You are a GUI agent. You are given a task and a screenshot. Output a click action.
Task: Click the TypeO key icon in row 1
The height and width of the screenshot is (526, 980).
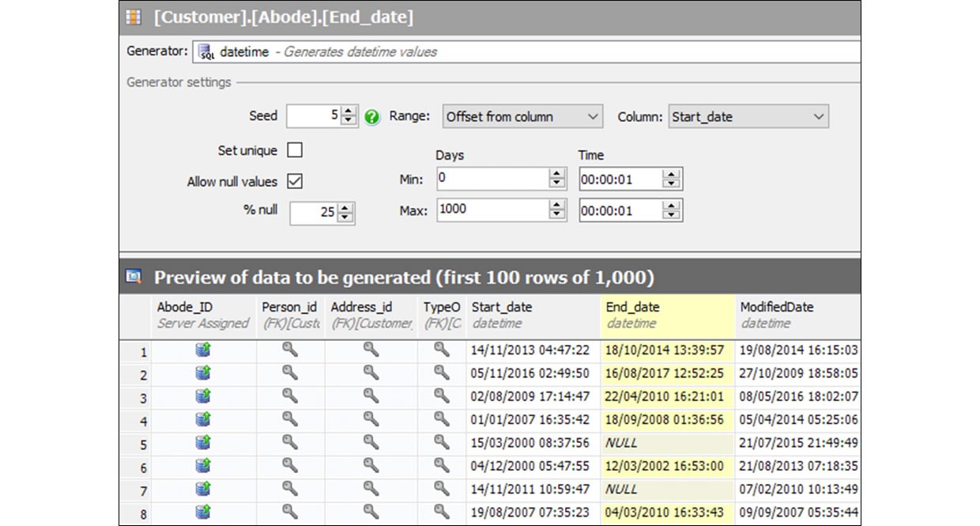pos(442,350)
